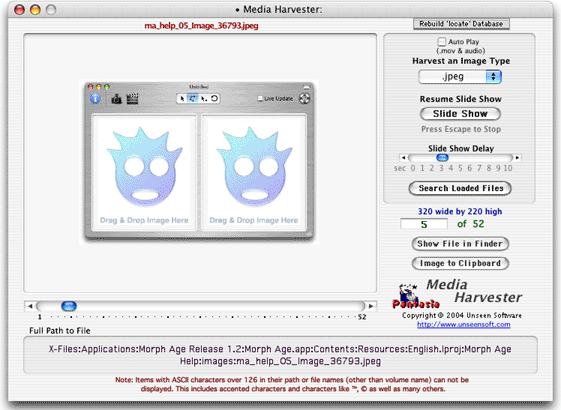Click Show File in Finder button
Image resolution: width=561 pixels, height=410 pixels.
click(460, 244)
